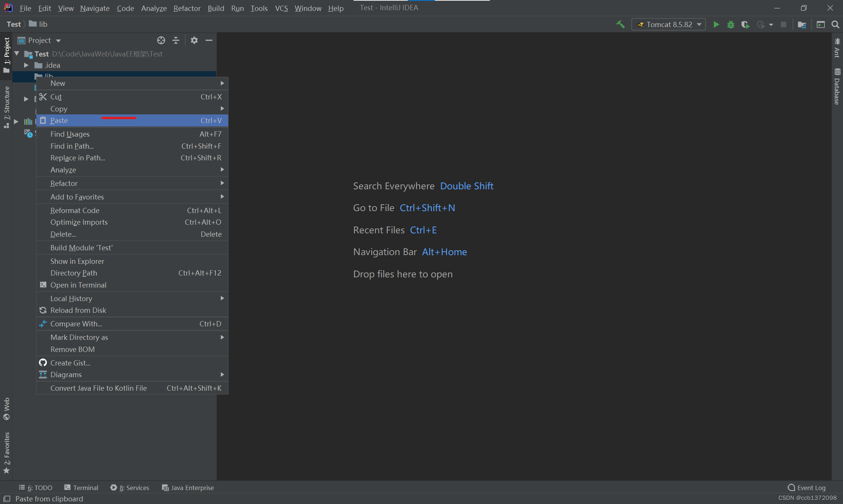Collapse the Test project root node

click(x=17, y=54)
